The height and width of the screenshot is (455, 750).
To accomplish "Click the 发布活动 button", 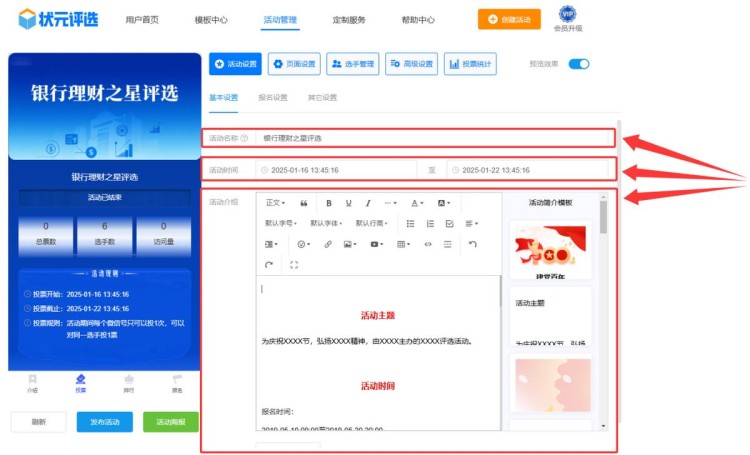I will click(x=104, y=422).
